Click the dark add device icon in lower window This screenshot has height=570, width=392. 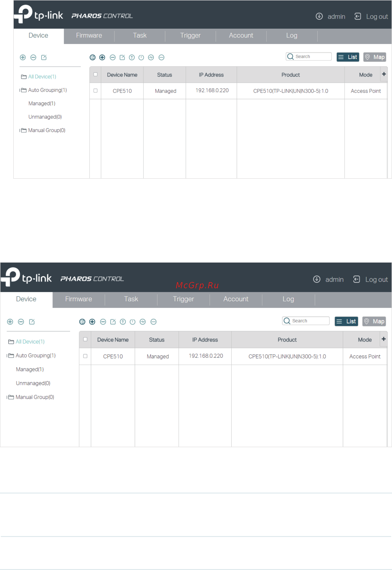pyautogui.click(x=92, y=322)
